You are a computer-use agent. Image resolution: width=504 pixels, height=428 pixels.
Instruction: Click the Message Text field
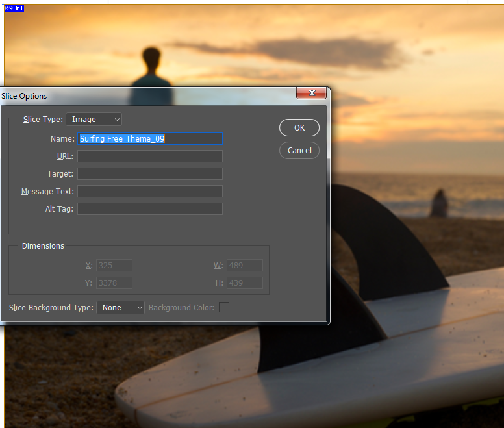tap(150, 192)
